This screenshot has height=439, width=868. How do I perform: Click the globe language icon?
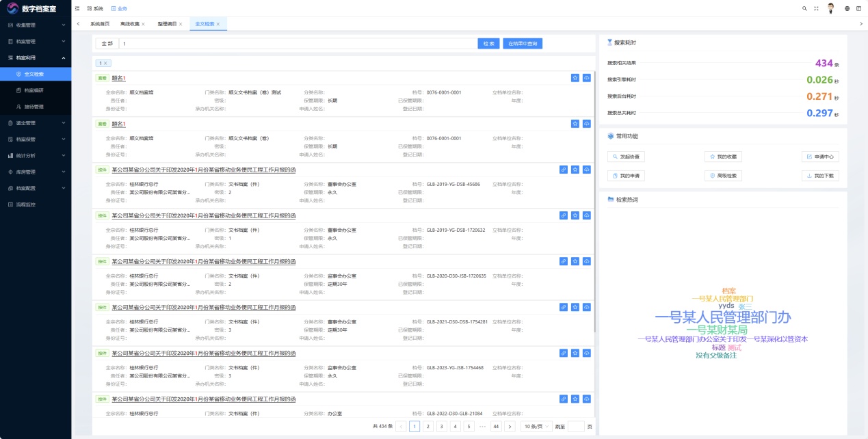tap(847, 8)
